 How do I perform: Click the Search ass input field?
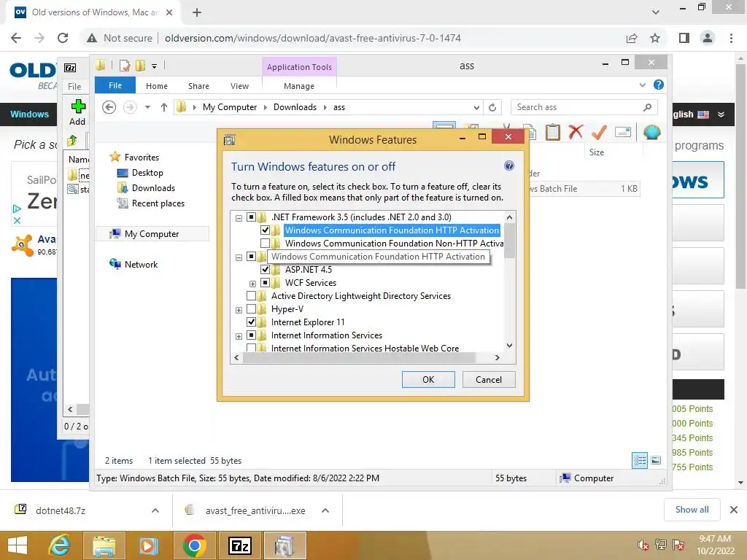[576, 108]
